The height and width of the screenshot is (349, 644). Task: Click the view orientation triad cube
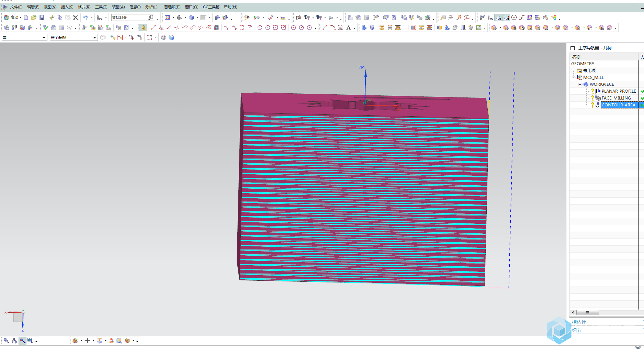(18, 317)
